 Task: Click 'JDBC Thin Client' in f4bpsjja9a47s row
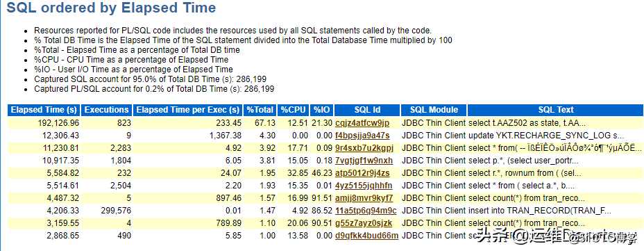coord(434,136)
